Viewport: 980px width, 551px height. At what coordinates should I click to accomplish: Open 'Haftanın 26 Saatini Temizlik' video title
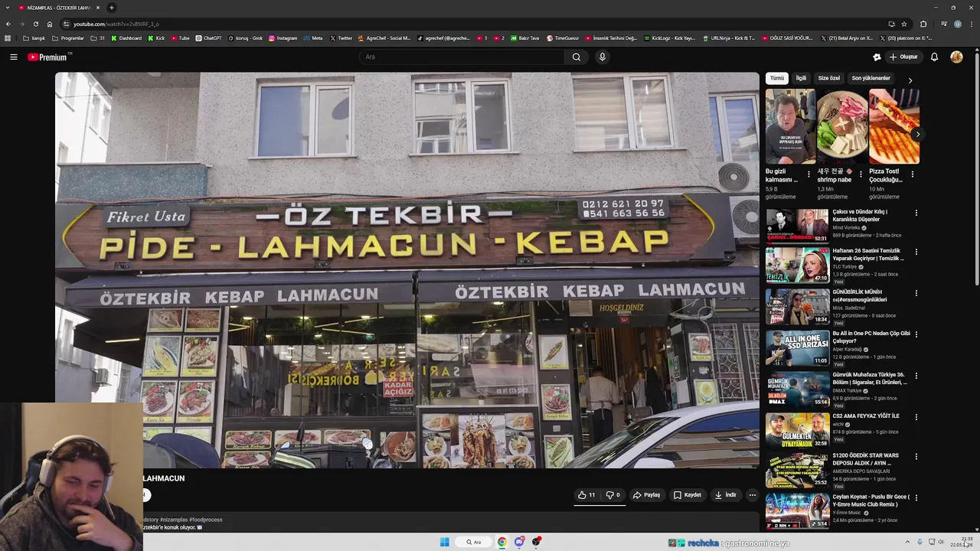(868, 255)
